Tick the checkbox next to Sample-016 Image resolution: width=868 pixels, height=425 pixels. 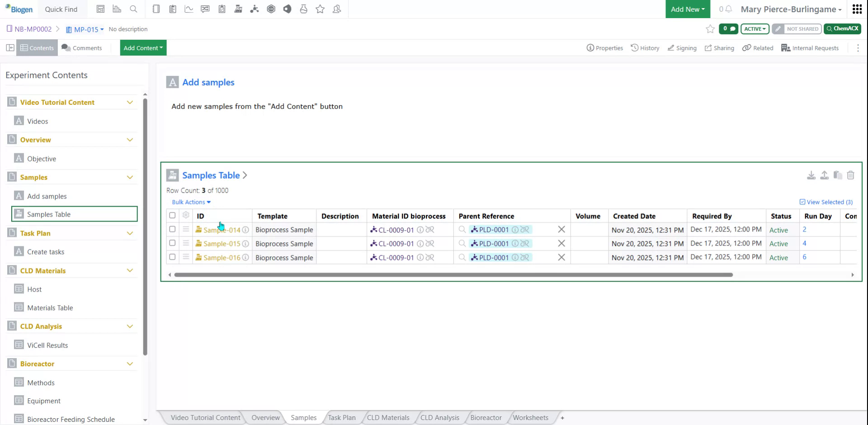172,257
